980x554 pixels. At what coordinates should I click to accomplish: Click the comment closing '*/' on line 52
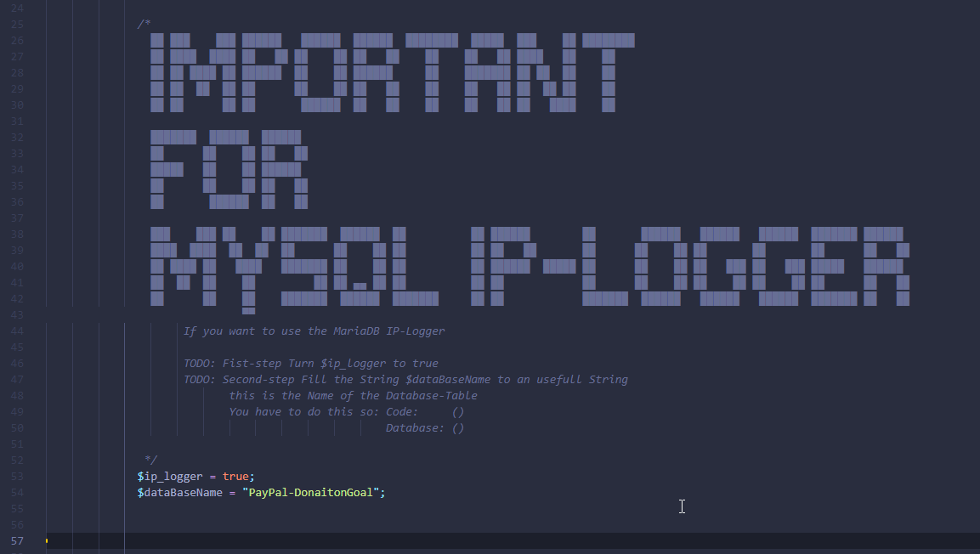pyautogui.click(x=151, y=460)
